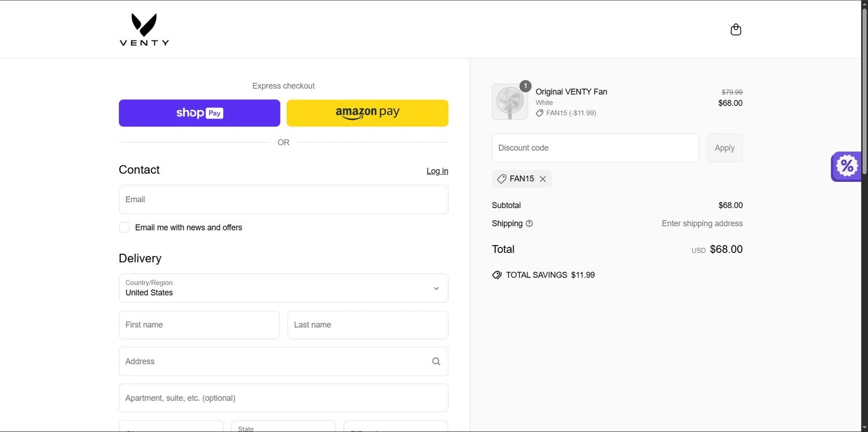Image resolution: width=868 pixels, height=432 pixels.
Task: Click the VENTY logo
Action: [x=144, y=30]
